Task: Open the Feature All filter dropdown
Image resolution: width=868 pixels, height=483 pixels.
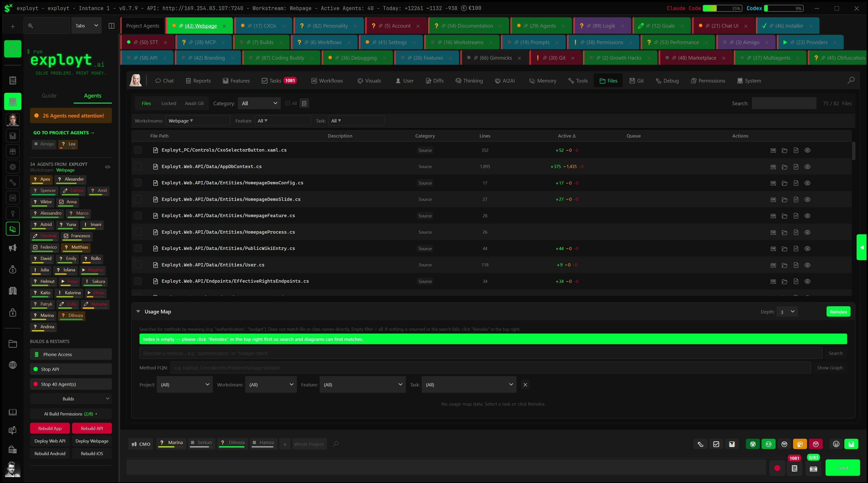Action: click(282, 121)
